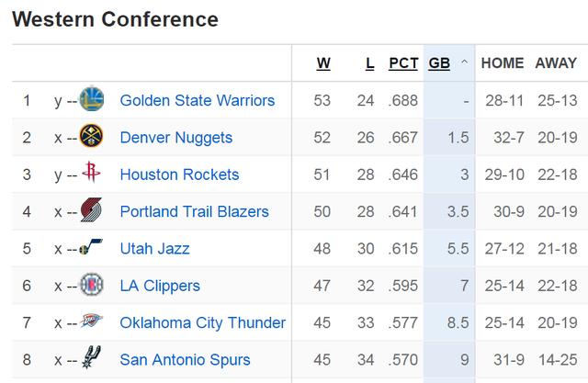Open Oklahoma City Thunder team page
588x383 pixels.
point(202,323)
